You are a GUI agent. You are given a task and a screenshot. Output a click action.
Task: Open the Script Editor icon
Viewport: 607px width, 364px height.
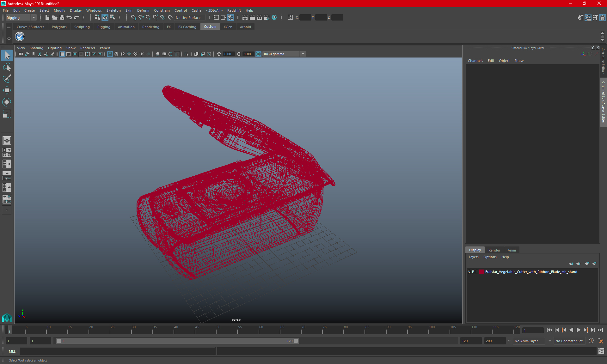pyautogui.click(x=601, y=351)
